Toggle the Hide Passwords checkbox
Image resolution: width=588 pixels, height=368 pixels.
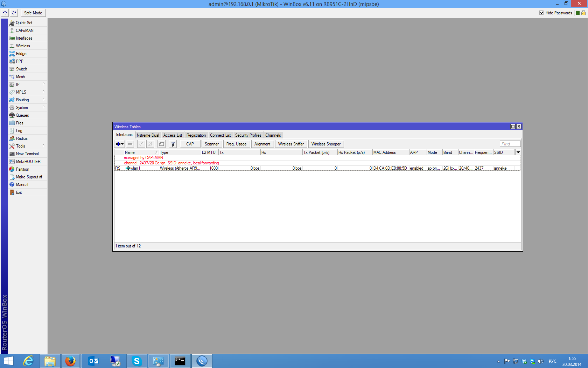click(541, 13)
